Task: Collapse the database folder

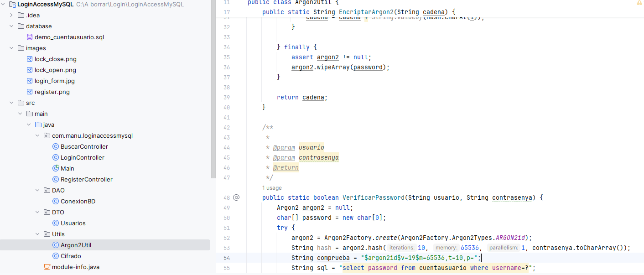Action: tap(12, 26)
